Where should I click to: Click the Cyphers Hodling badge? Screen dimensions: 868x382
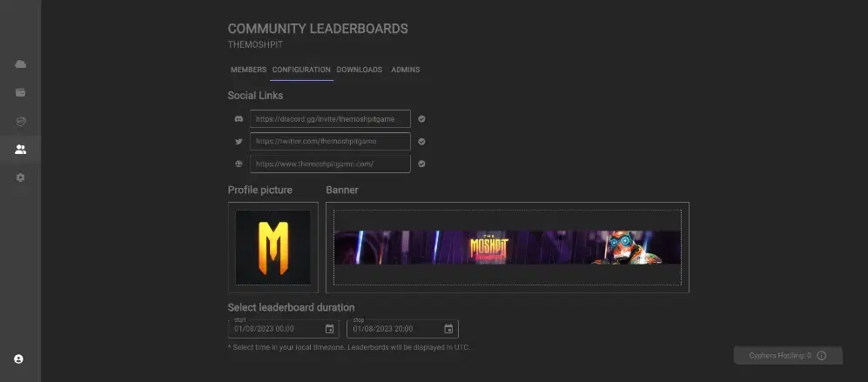point(788,355)
